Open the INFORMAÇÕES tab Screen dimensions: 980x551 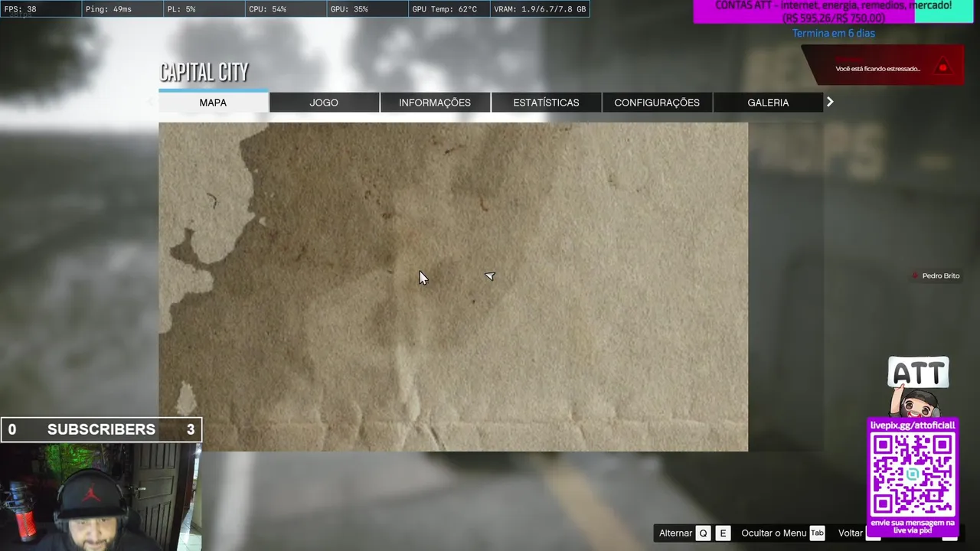coord(435,103)
